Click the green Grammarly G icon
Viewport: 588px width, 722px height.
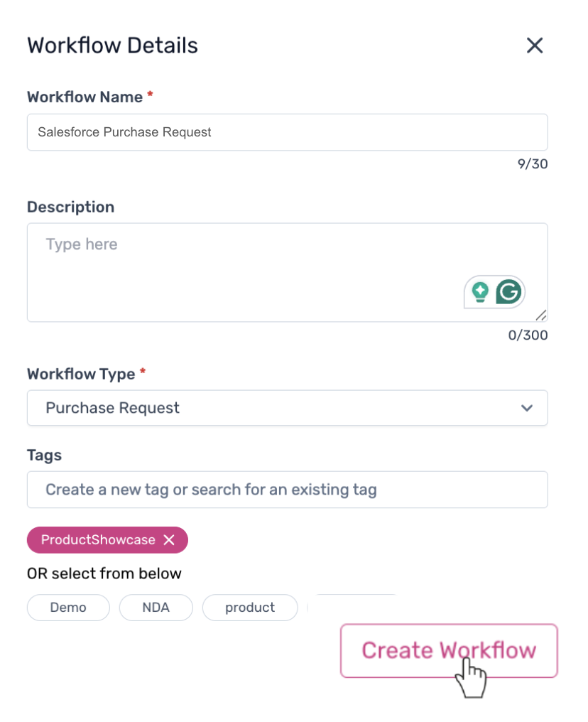click(508, 291)
